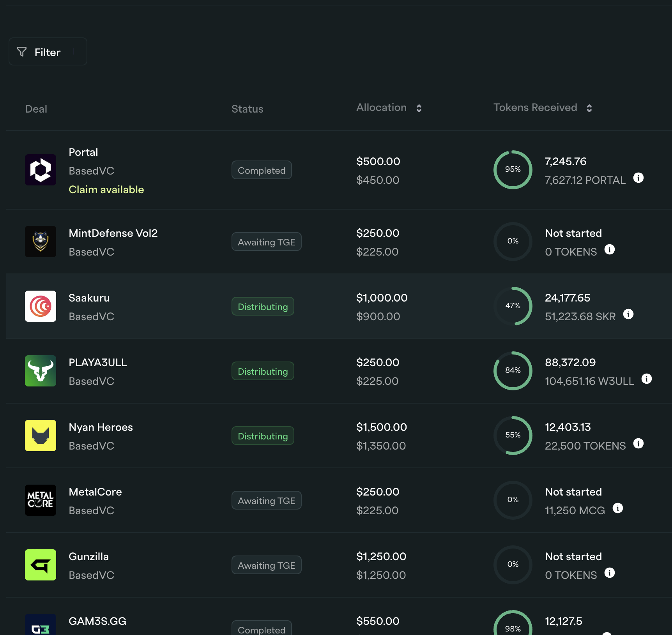
Task: Click the Claim available link for Portal
Action: tap(106, 190)
